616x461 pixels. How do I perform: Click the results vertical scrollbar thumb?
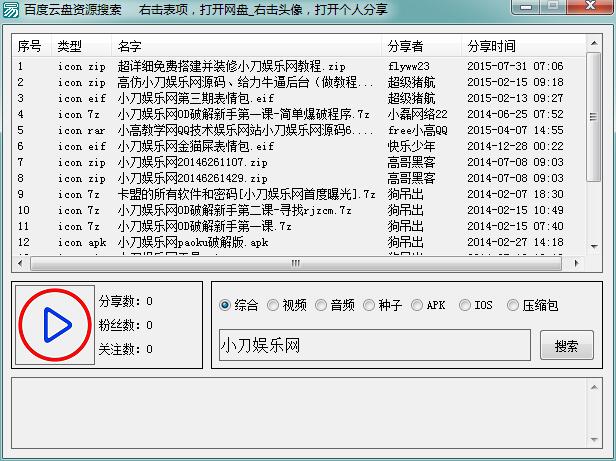coord(594,117)
